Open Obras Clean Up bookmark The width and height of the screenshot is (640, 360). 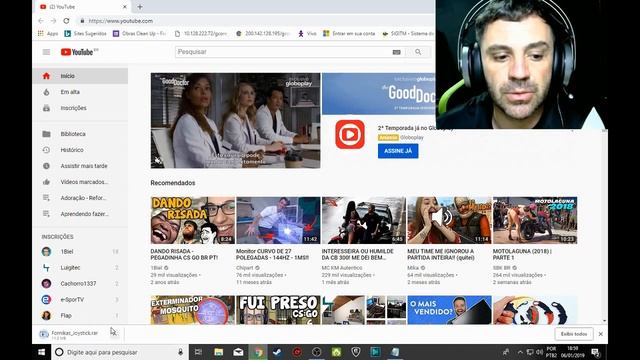(x=139, y=33)
